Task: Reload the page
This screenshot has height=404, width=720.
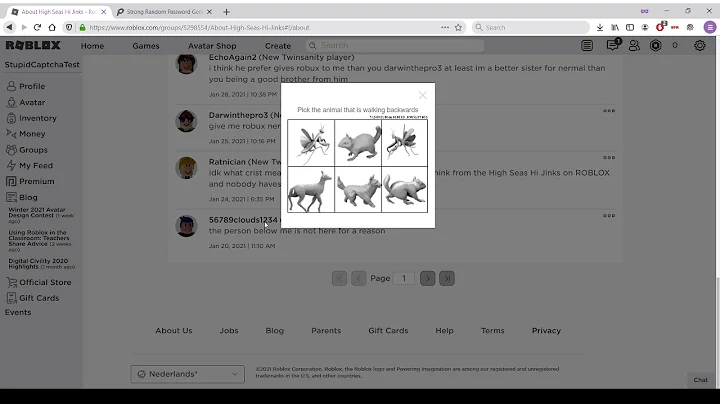Action: coord(37,28)
